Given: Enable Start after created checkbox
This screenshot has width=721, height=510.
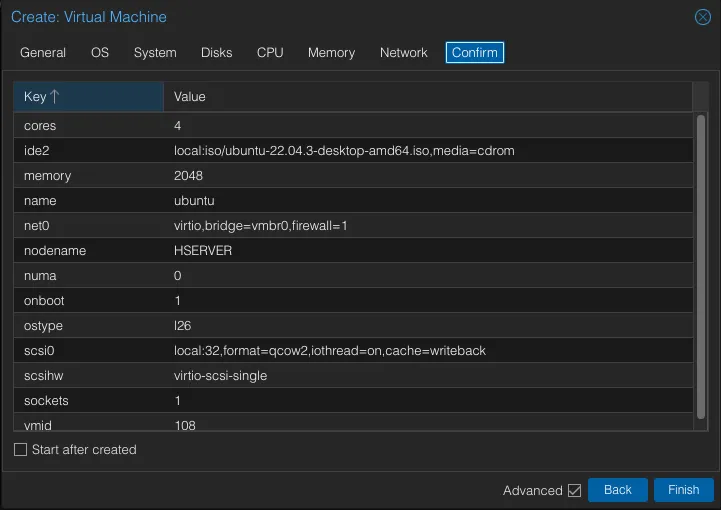Looking at the screenshot, I should click(x=21, y=450).
